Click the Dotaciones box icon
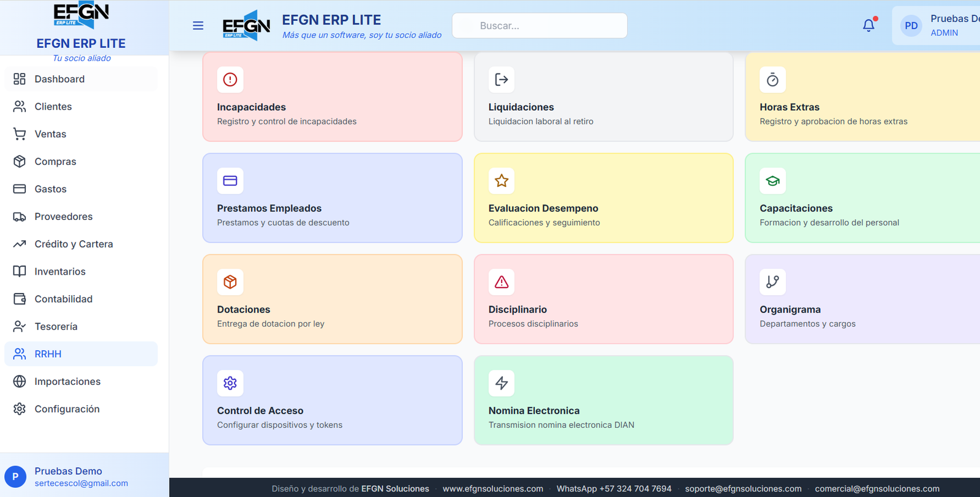 (x=230, y=282)
